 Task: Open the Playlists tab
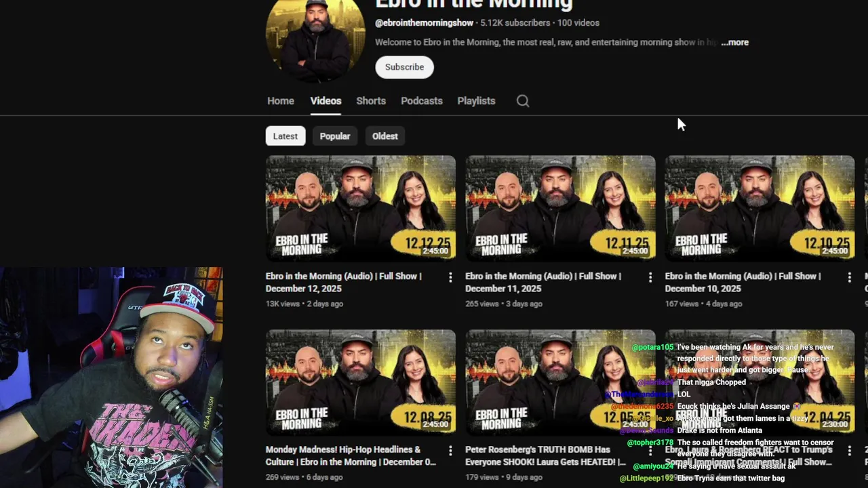476,101
